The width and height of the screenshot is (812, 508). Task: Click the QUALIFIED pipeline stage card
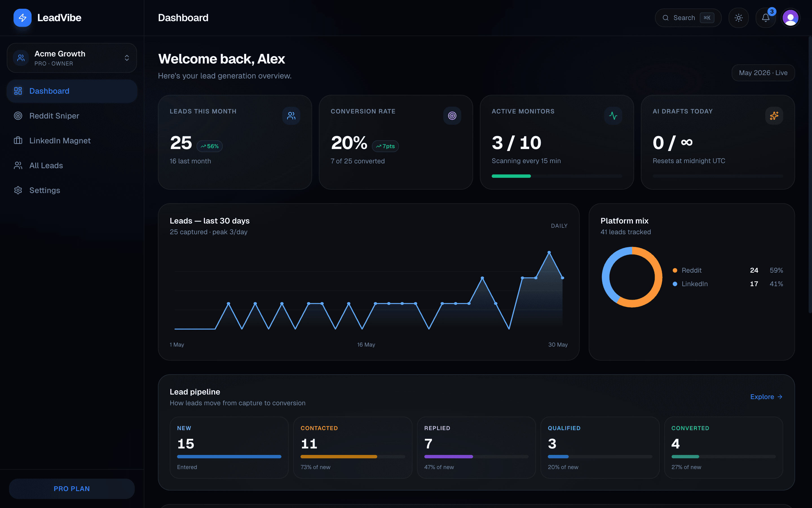(x=600, y=448)
